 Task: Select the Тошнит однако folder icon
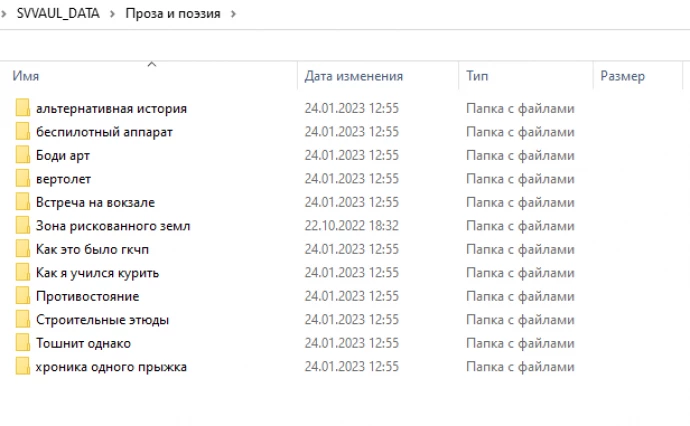23,343
